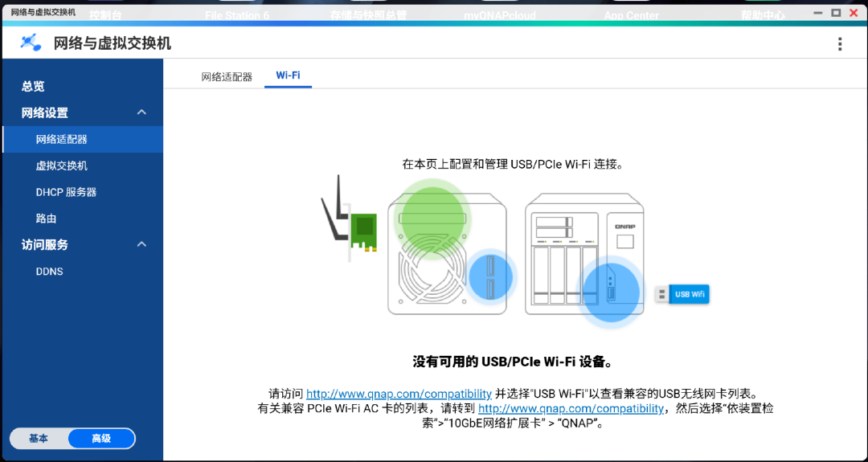Screen dimensions: 868x462
Task: Open myQNAPcloud on the desktop
Action: [x=499, y=15]
